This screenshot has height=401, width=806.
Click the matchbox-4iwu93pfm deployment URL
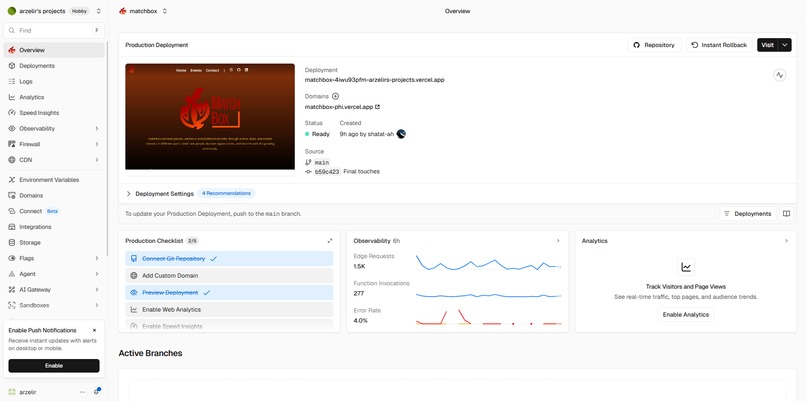coord(374,80)
